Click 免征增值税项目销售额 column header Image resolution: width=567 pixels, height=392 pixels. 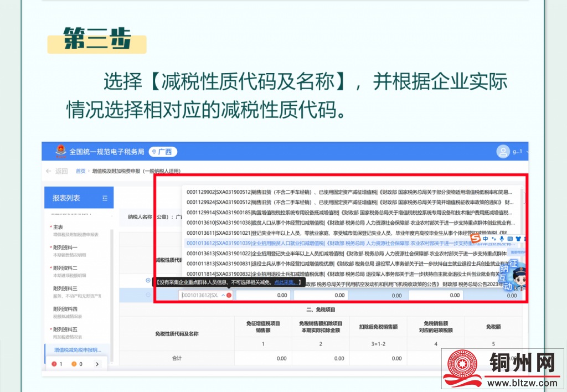click(x=263, y=327)
